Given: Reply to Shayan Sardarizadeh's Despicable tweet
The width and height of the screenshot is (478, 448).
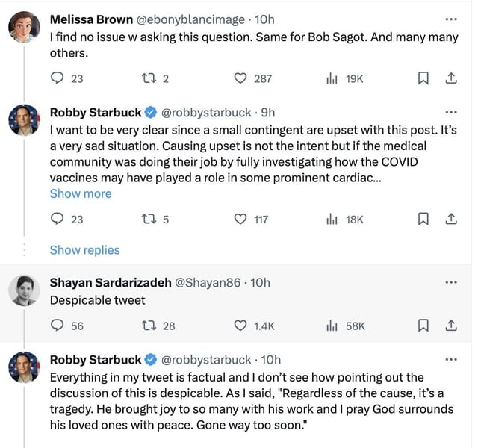Looking at the screenshot, I should 57,326.
